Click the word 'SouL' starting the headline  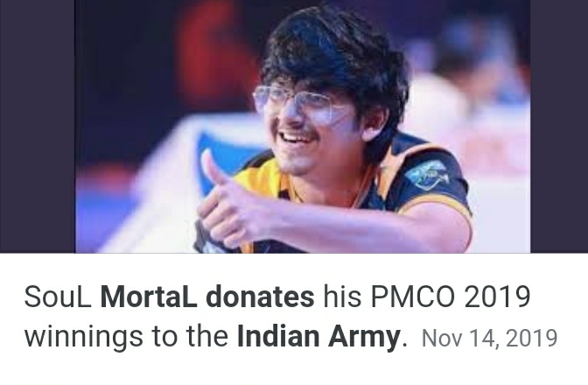click(58, 297)
